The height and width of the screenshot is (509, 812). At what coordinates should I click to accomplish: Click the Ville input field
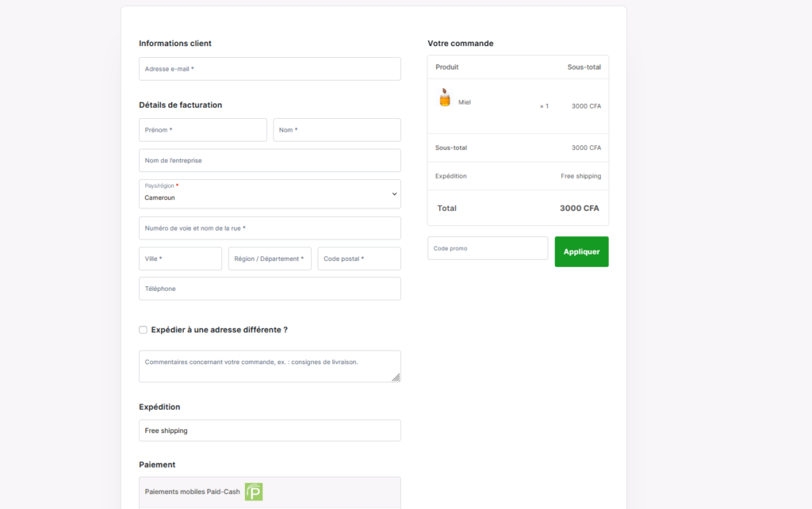(180, 258)
